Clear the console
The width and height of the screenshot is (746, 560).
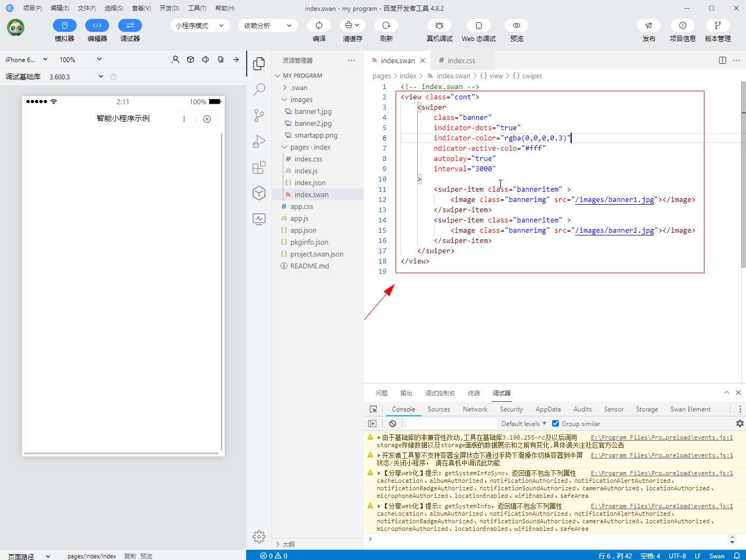393,424
